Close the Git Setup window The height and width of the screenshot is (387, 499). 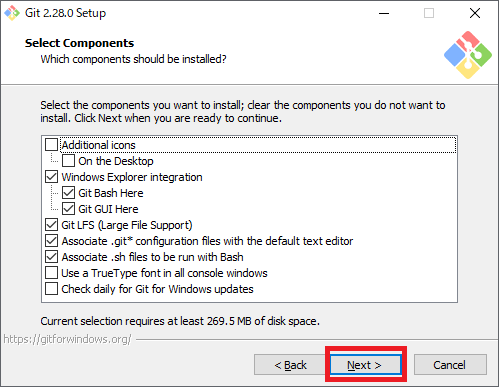(x=475, y=13)
